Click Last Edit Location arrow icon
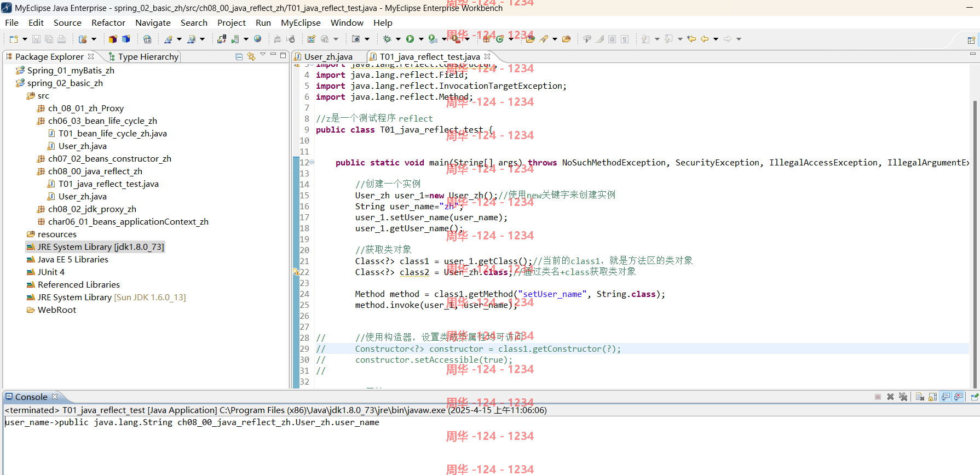 (x=691, y=39)
